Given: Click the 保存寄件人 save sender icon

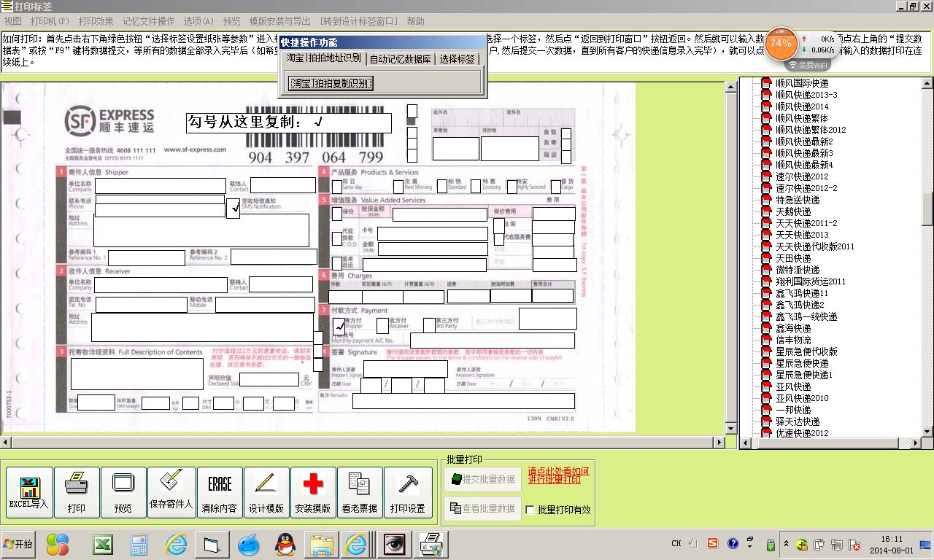Looking at the screenshot, I should 171,491.
